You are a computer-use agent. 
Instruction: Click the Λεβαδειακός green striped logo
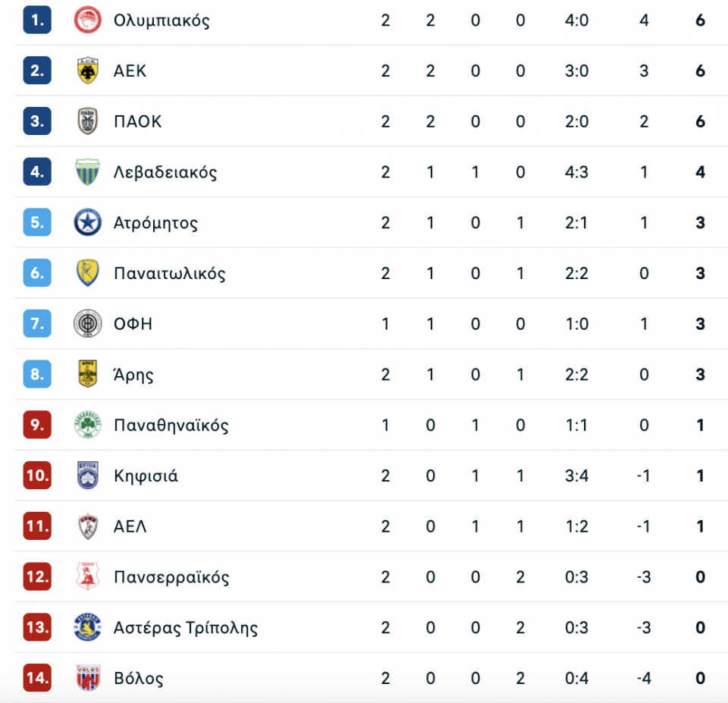click(88, 172)
